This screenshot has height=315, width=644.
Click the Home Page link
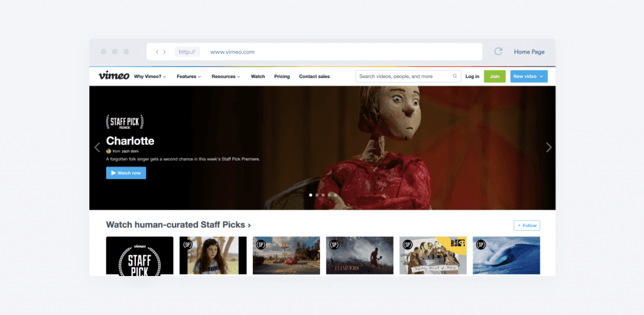click(529, 52)
